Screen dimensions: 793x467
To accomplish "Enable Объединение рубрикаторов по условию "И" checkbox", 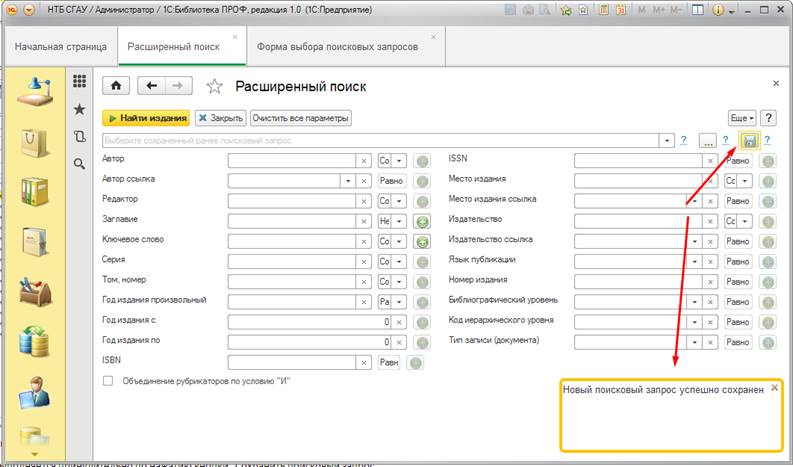I will pos(108,381).
